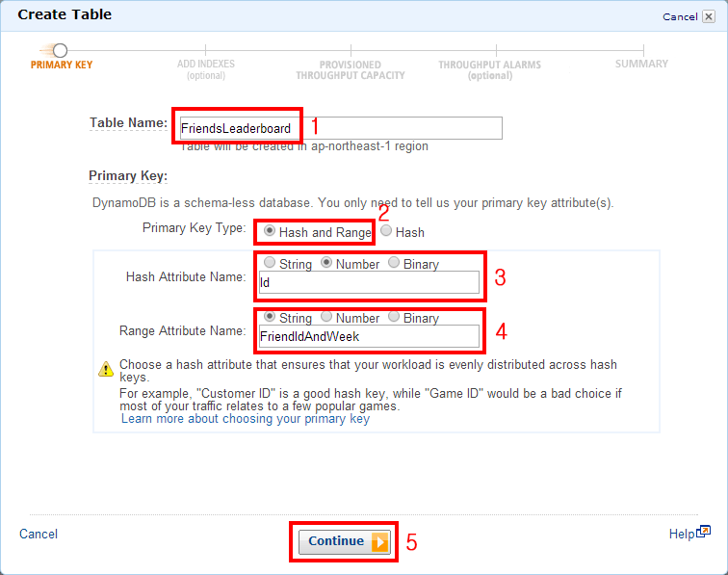Go to Summary wizard step
Viewport: 728px width, 575px height.
tap(641, 64)
